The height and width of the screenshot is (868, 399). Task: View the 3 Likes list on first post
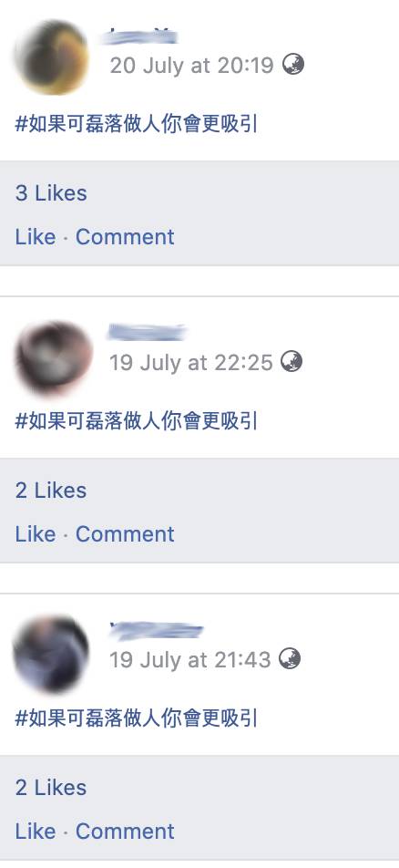(51, 193)
